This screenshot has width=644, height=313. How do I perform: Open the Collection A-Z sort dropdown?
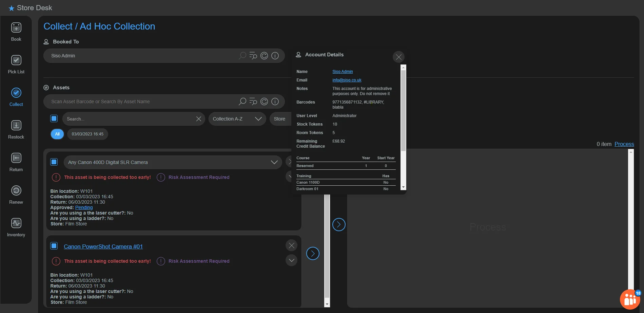pos(237,119)
